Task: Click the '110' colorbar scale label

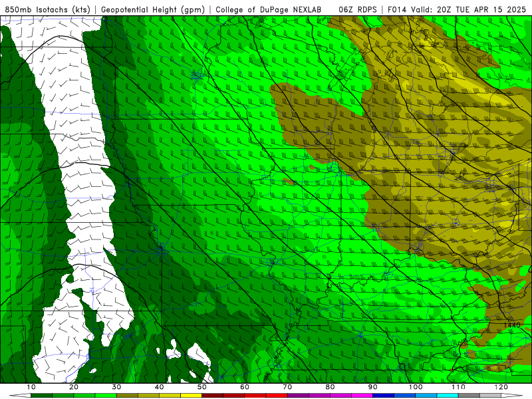Action: pyautogui.click(x=458, y=387)
